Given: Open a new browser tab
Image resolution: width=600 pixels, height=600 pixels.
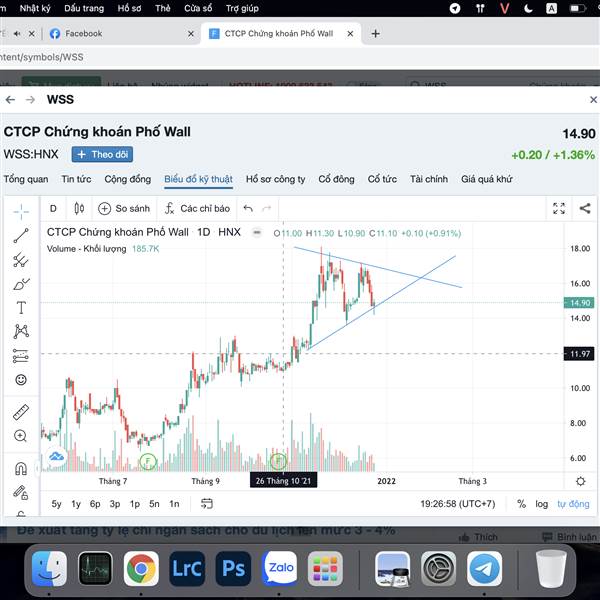Looking at the screenshot, I should pyautogui.click(x=375, y=34).
